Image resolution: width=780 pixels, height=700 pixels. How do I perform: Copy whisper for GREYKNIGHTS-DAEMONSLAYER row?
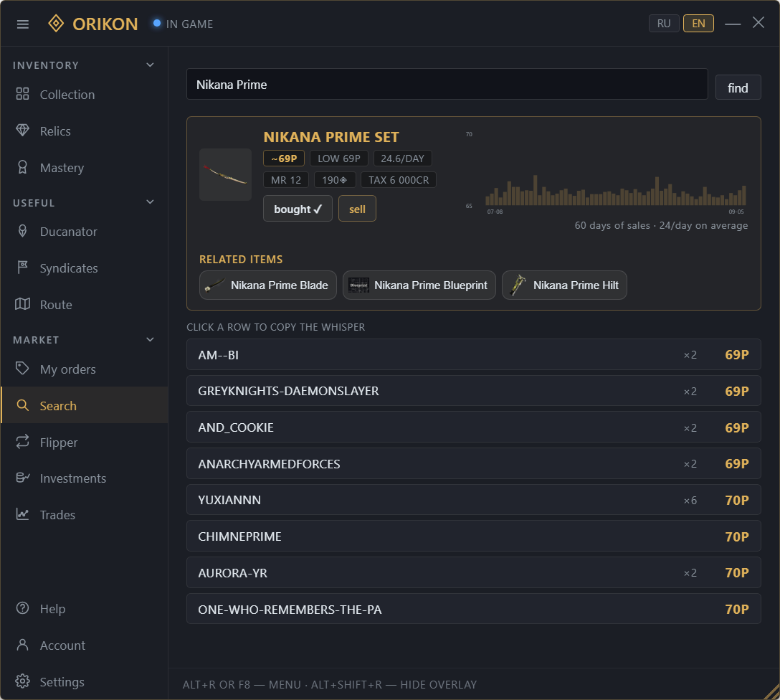pyautogui.click(x=474, y=391)
